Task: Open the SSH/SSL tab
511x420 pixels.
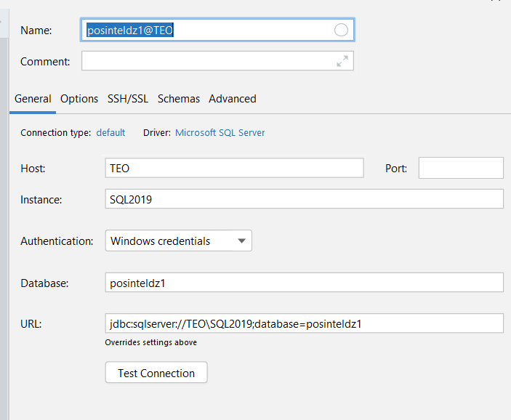Action: click(x=128, y=99)
